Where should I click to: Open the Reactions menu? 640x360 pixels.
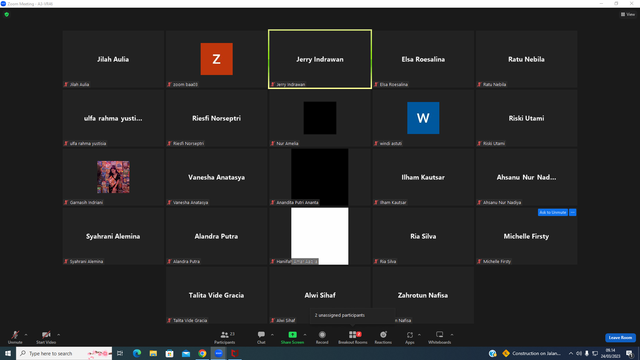tap(383, 337)
